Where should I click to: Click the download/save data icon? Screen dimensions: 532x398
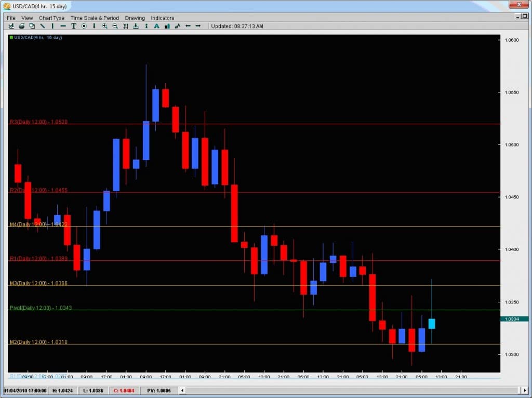136,26
